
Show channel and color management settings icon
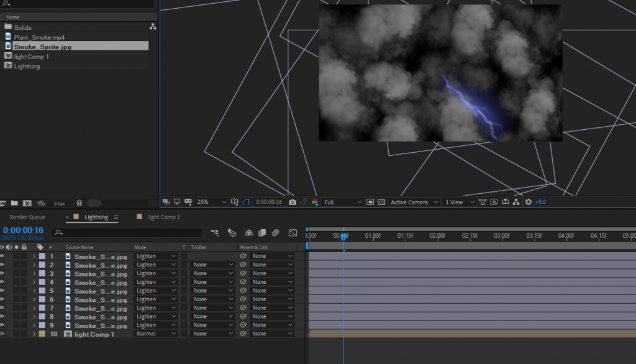pos(315,202)
